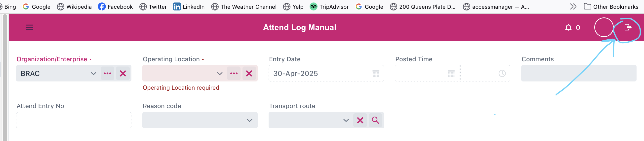Expand the Reason code dropdown
644x141 pixels.
(249, 121)
